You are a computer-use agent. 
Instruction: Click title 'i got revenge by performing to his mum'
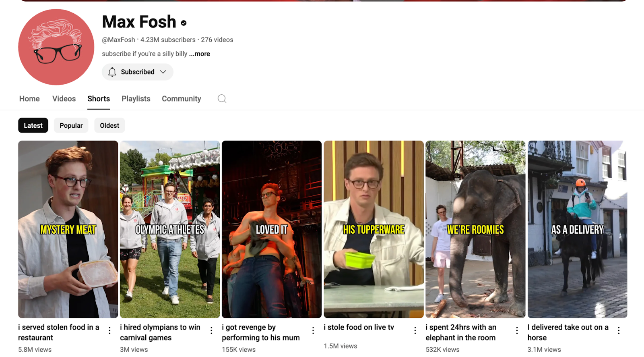tap(261, 332)
